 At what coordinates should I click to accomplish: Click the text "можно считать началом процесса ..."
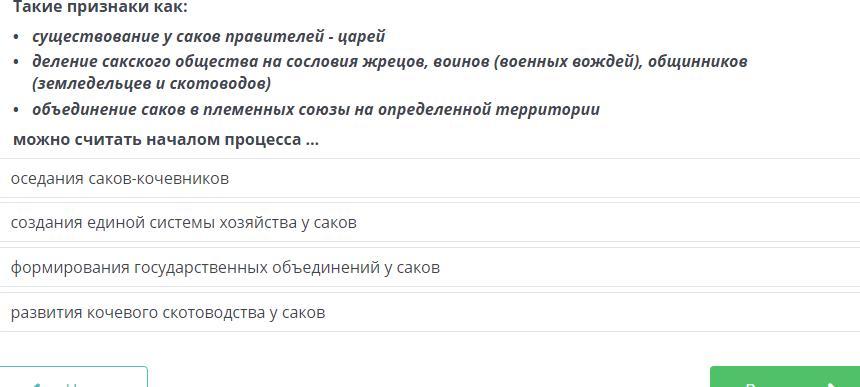(x=166, y=139)
